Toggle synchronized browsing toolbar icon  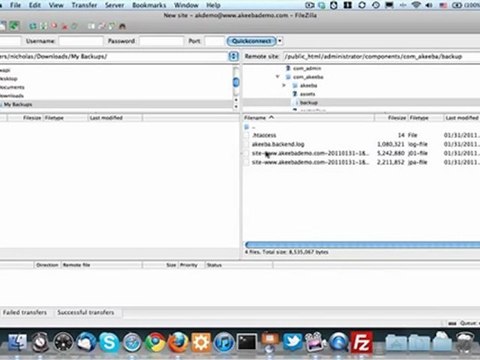pyautogui.click(x=112, y=26)
